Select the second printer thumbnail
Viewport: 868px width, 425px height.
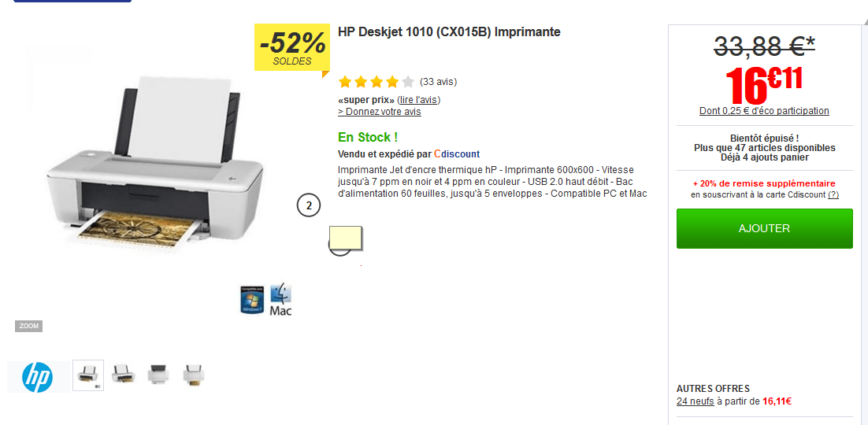[x=124, y=374]
